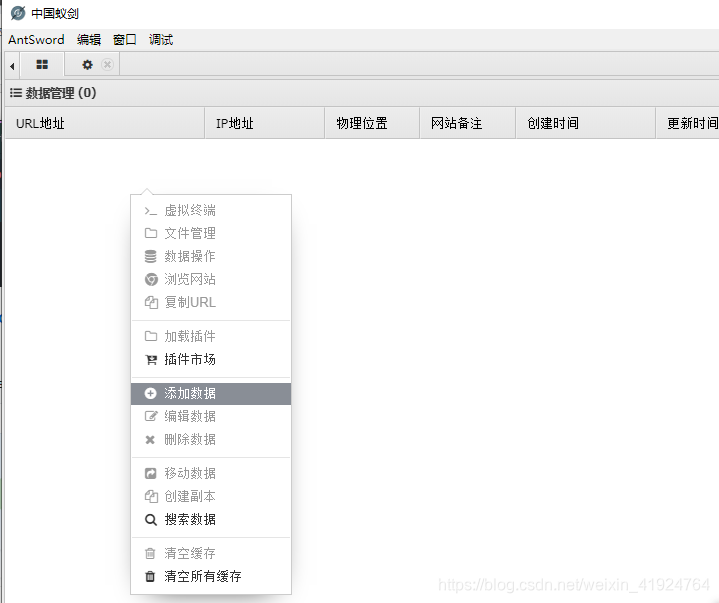The width and height of the screenshot is (719, 603).
Task: Choose 添加数据 in context menu
Action: 211,394
